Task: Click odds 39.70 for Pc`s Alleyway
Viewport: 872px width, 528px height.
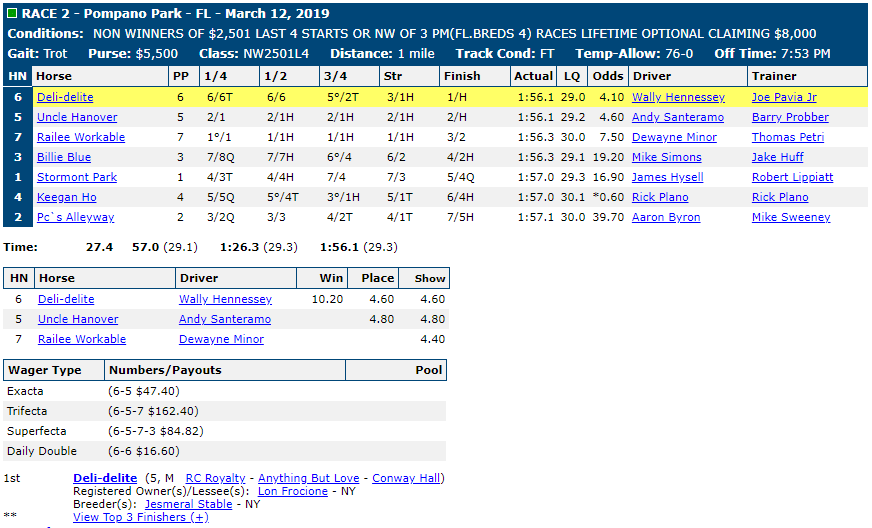Action: 608,217
